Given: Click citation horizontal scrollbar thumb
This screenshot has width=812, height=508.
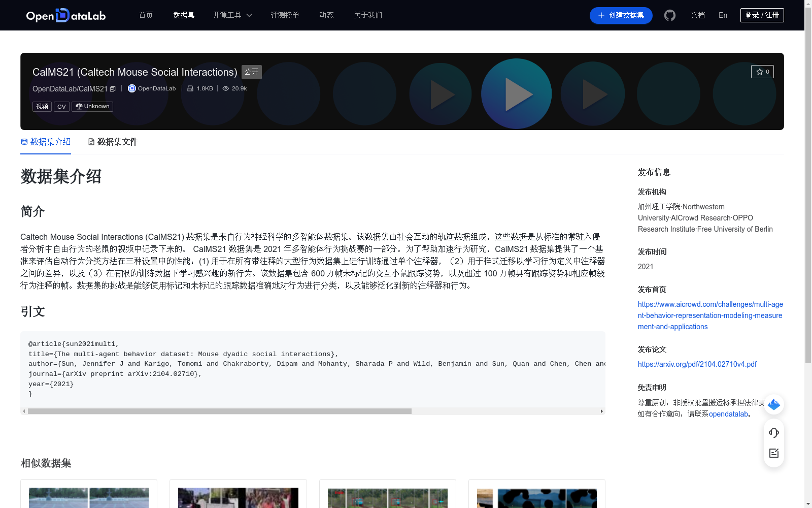Looking at the screenshot, I should pos(220,411).
